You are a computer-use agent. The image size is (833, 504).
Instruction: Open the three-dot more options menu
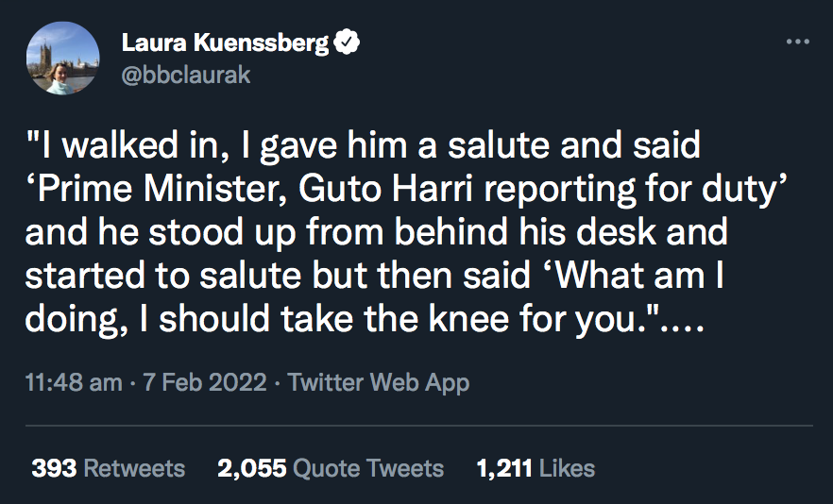coord(797,42)
